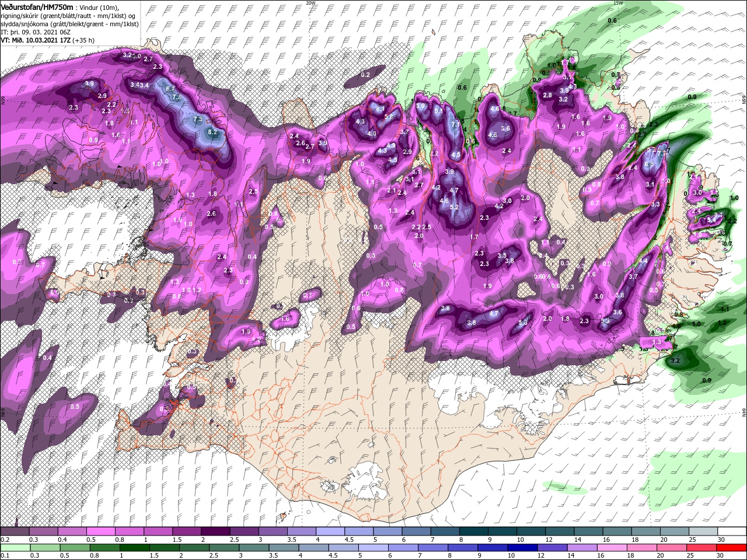Click the pale green first swatch of lower scale
Viewport: 747px width, 560px height.
pos(14,548)
